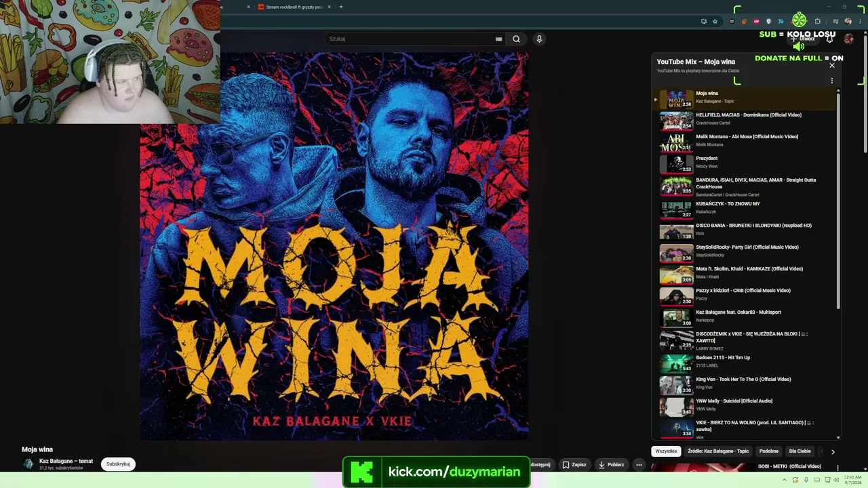Image resolution: width=868 pixels, height=488 pixels.
Task: Open 'GOBI - METKI (Official Video)' recommendation
Action: 789,466
